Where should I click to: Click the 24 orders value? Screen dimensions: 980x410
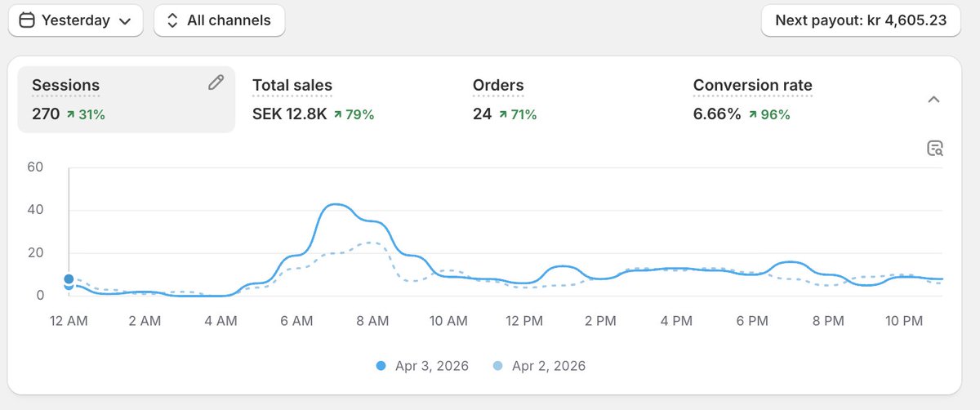482,114
